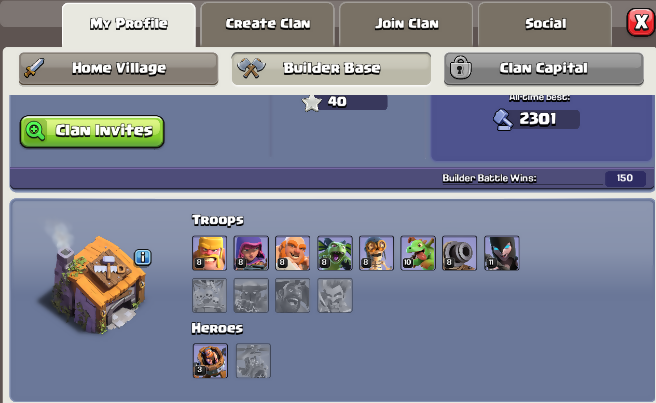Open the Social tab
The image size is (656, 403).
(x=545, y=24)
